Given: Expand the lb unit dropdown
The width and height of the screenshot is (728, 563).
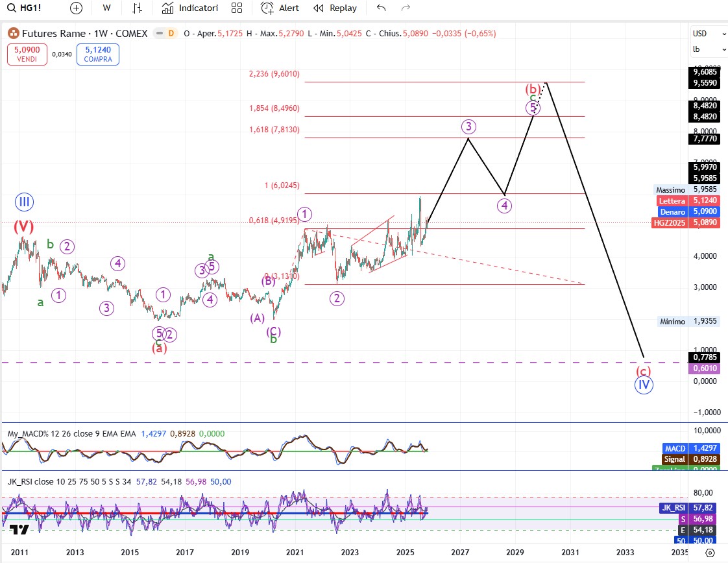Looking at the screenshot, I should (708, 49).
